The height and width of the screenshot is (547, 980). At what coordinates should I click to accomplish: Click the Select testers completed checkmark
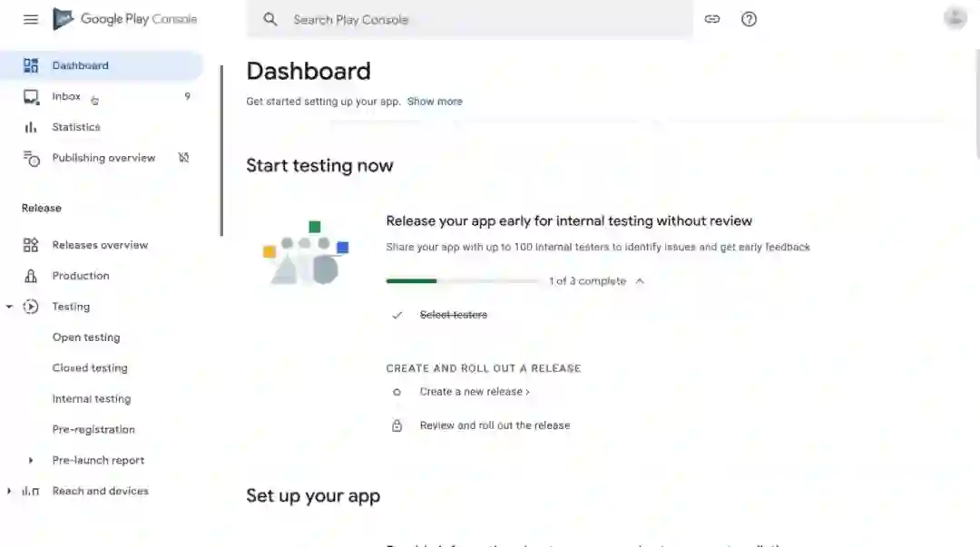coord(397,315)
